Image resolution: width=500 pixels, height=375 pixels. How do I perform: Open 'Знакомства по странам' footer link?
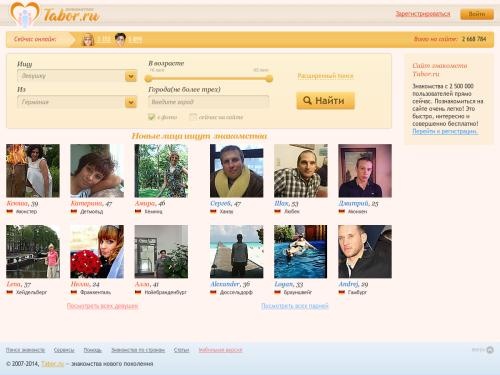(138, 350)
